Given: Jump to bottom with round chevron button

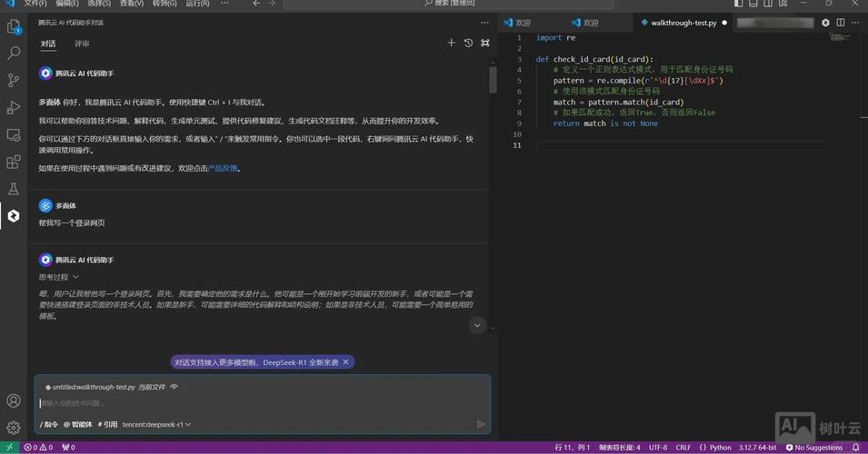Looking at the screenshot, I should click(x=477, y=325).
